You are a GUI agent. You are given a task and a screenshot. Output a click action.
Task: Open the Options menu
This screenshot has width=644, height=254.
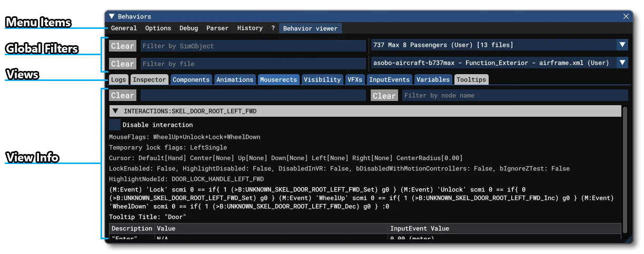(x=158, y=28)
